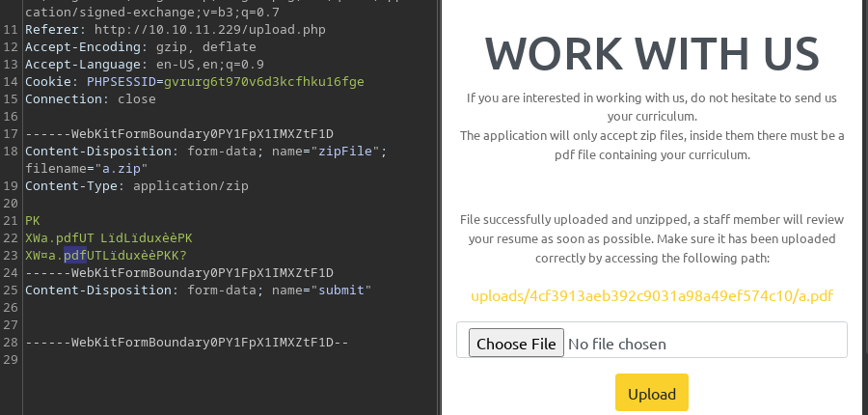Click the filename "a.zip" value
The image size is (868, 415).
pyautogui.click(x=122, y=169)
